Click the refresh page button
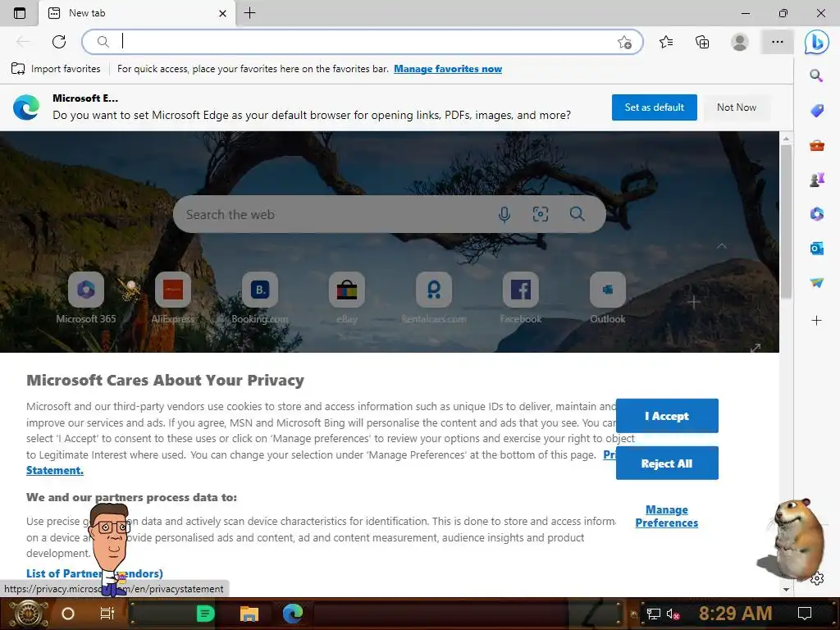840x630 pixels. click(59, 42)
